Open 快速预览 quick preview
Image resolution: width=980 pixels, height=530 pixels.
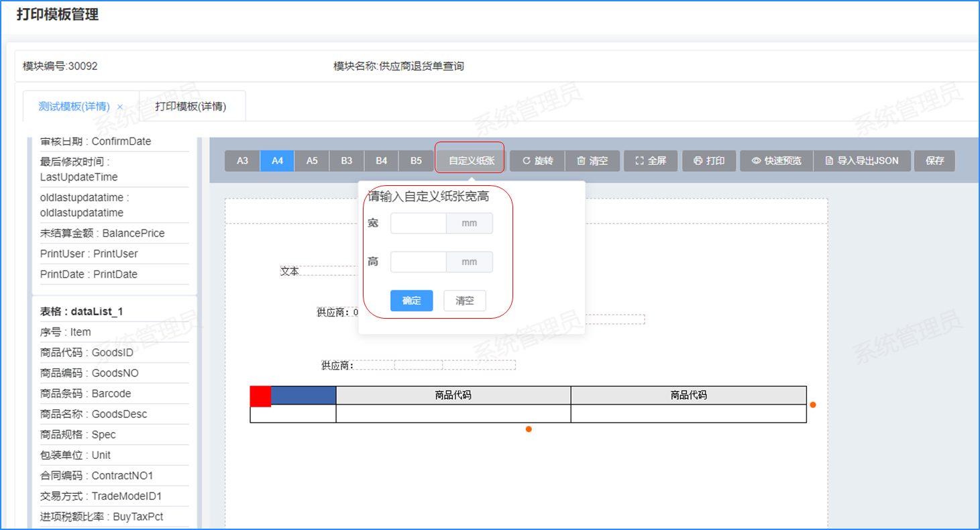point(777,161)
